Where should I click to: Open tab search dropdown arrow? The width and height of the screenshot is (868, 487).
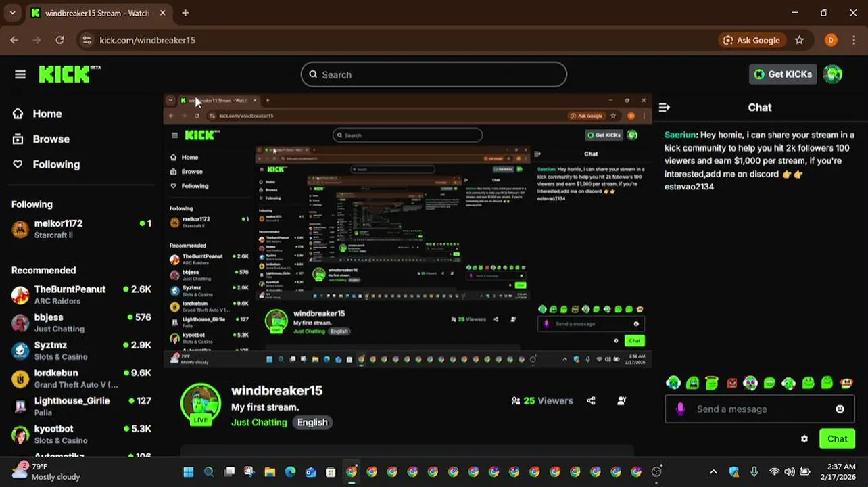pos(12,13)
